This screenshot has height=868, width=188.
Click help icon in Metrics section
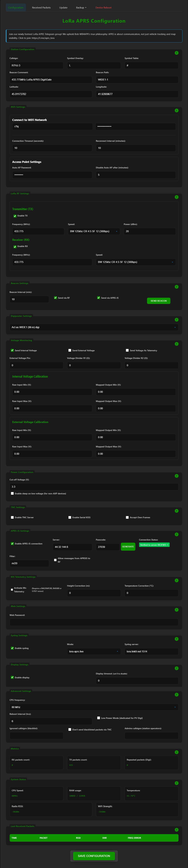177,752
